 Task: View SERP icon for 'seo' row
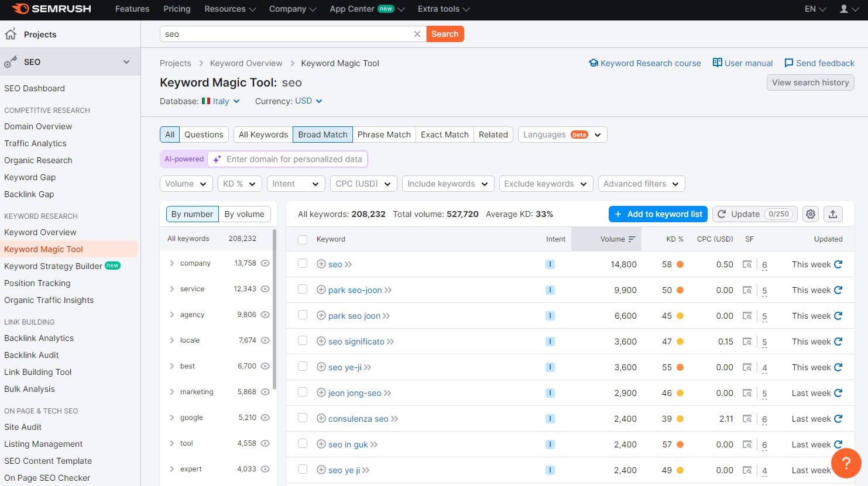pos(747,264)
